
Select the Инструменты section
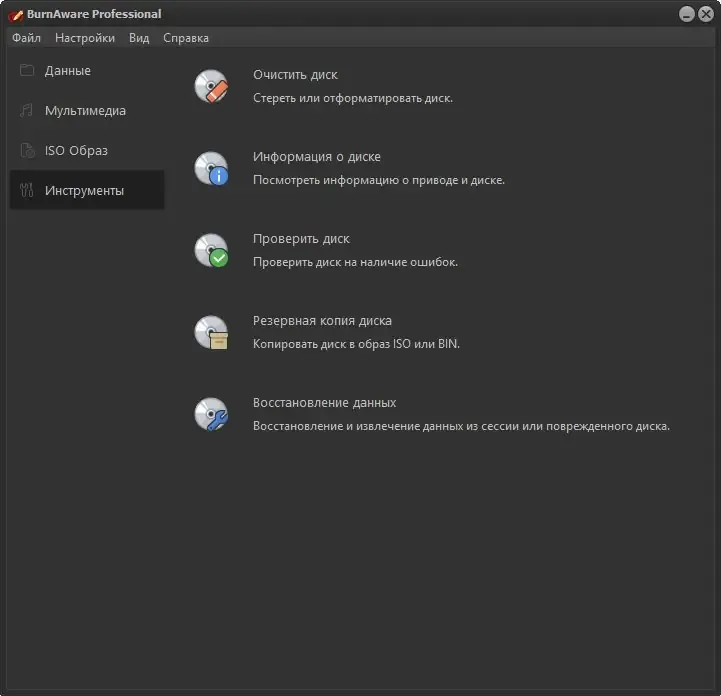tap(87, 190)
